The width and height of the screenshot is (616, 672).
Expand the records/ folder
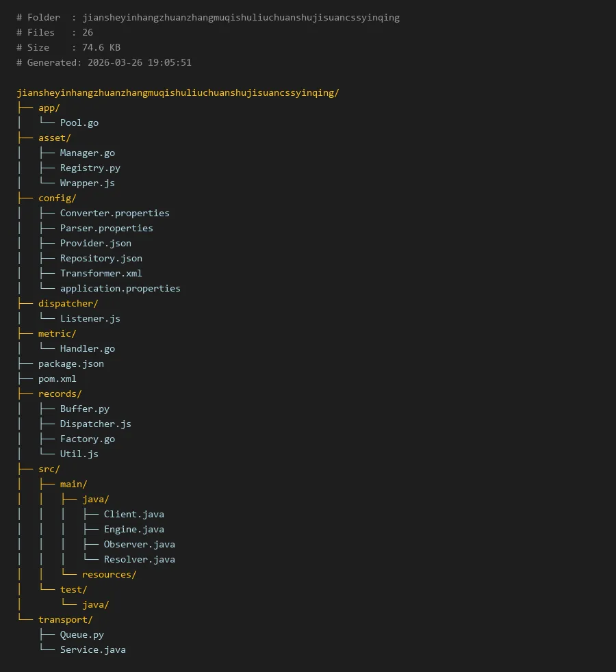point(60,393)
